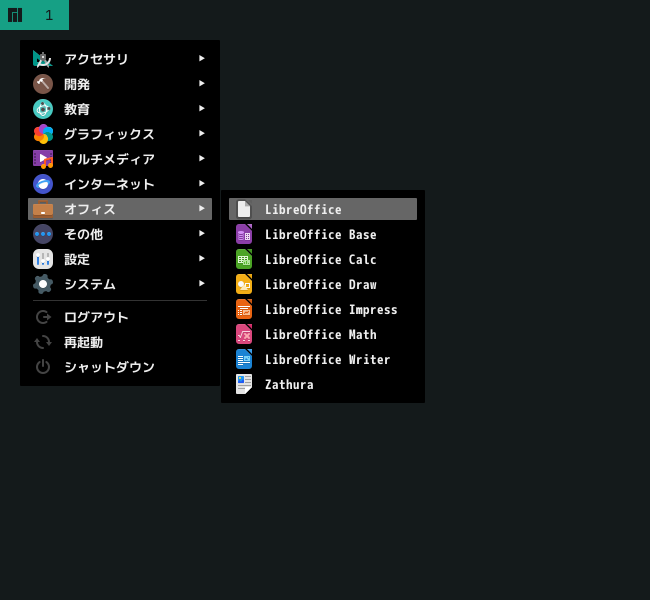Open the その他 menu entry
650x600 pixels.
[x=120, y=234]
